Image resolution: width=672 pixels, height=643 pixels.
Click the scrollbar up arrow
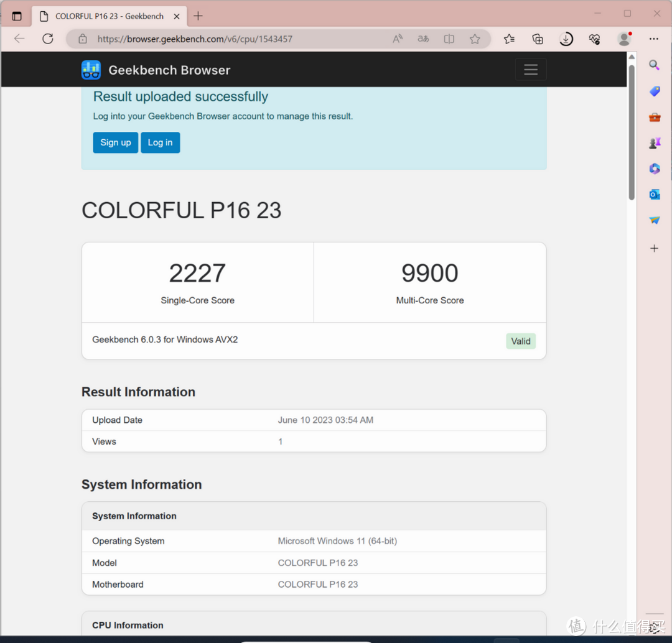(x=632, y=57)
